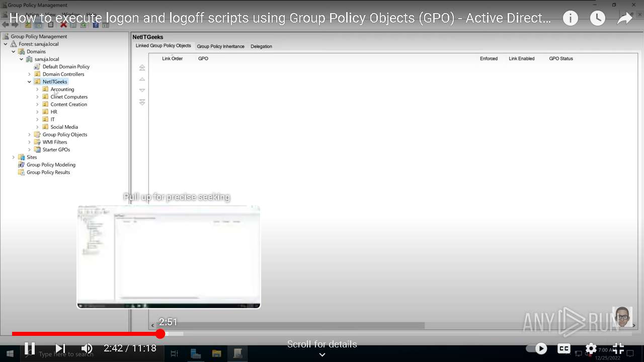Select the NetITGeeks tree item

(x=55, y=82)
